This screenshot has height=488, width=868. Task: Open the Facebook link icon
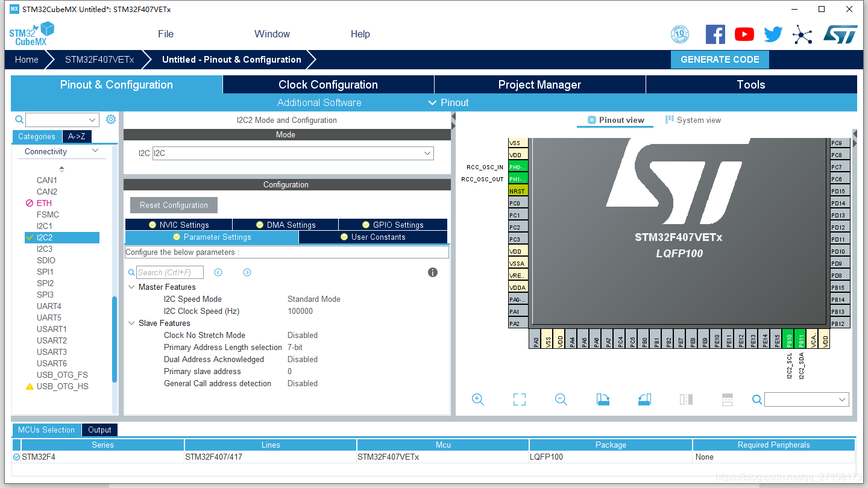click(715, 34)
